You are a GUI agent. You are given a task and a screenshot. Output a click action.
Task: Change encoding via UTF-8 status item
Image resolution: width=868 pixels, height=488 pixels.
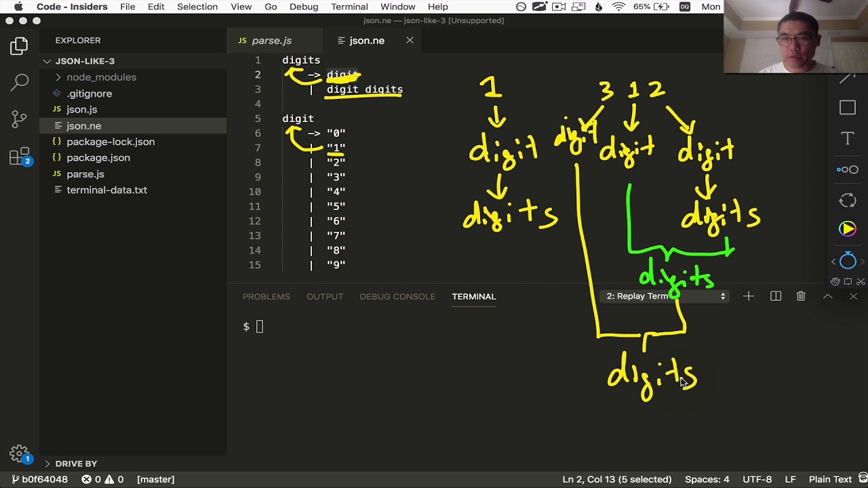coord(757,479)
